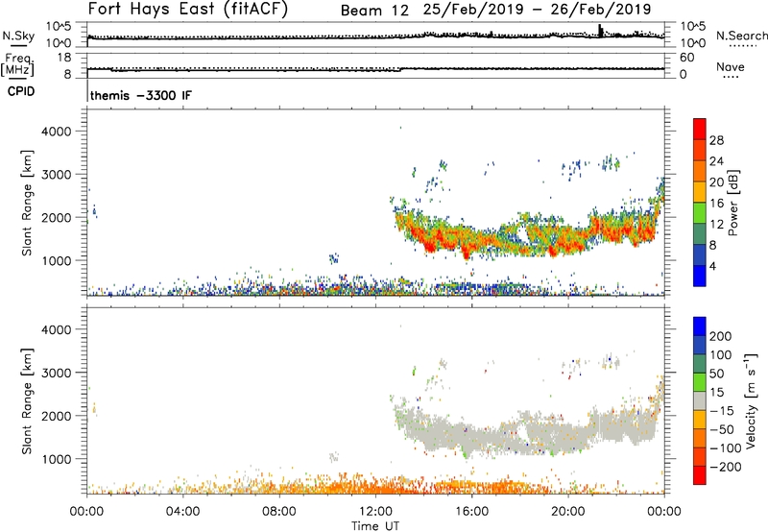Viewport: 768px width, 532px height.
Task: Click the 'N.Search' legend label
Action: tap(741, 36)
